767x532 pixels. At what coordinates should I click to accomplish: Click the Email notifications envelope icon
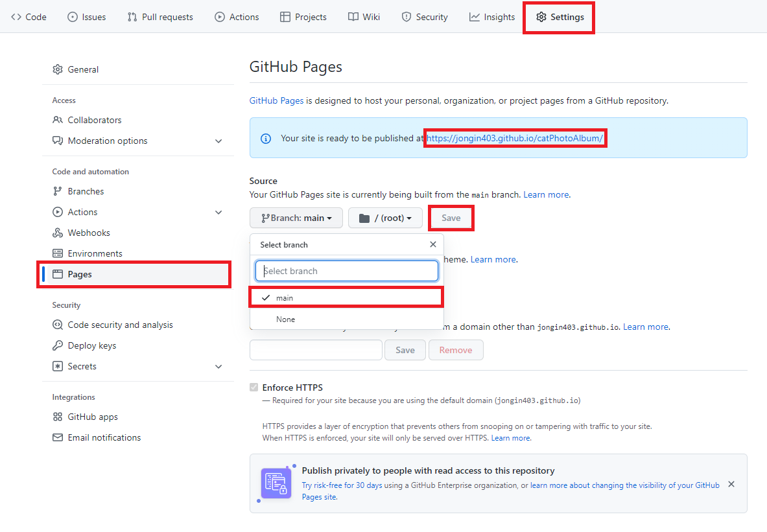[x=58, y=437]
